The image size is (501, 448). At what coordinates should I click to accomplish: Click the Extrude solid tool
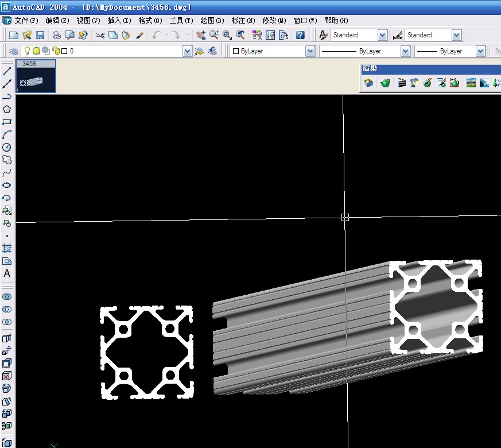click(7, 338)
